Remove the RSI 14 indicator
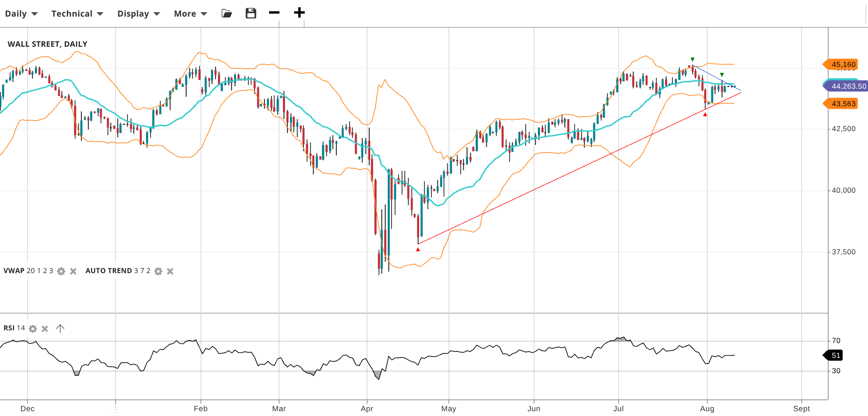 click(45, 329)
